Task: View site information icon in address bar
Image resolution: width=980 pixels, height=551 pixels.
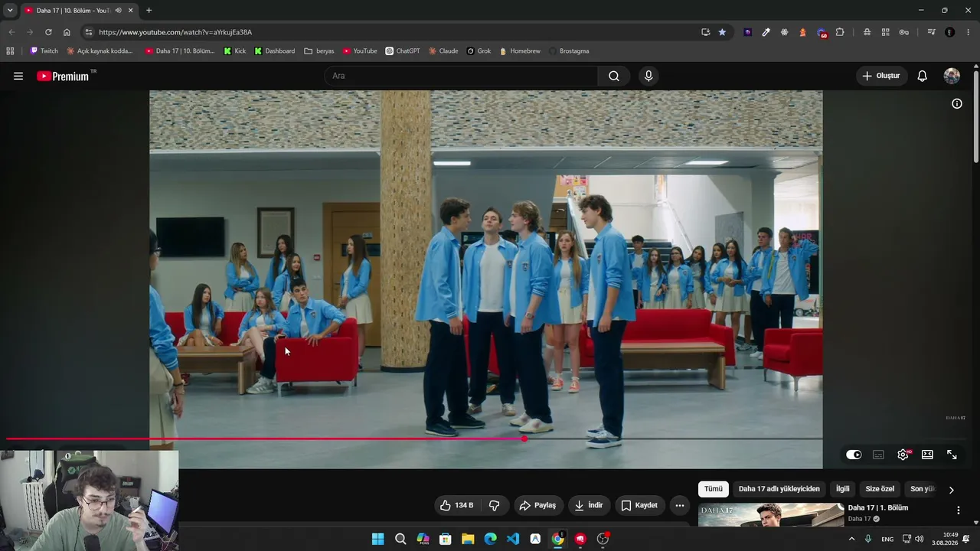Action: (89, 32)
